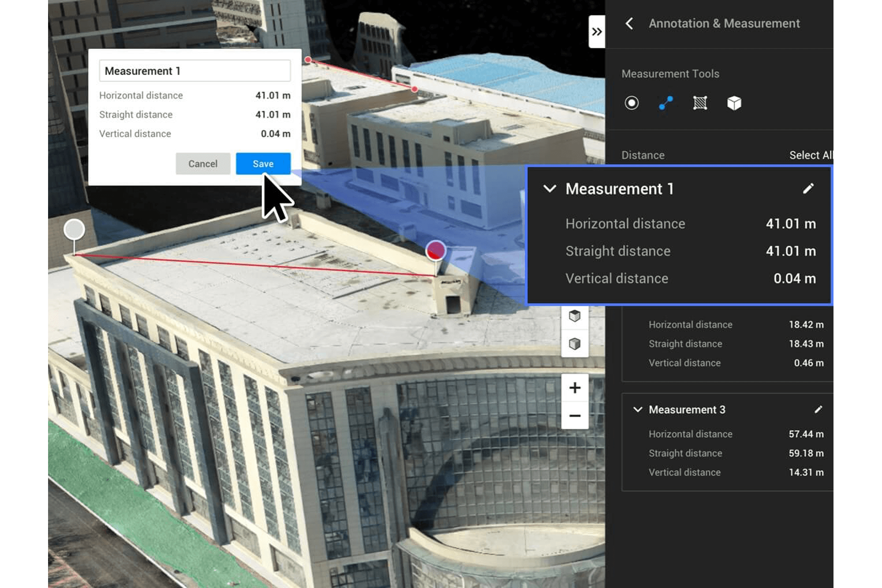The height and width of the screenshot is (588, 882).
Task: Click the Distance section label
Action: pos(643,155)
